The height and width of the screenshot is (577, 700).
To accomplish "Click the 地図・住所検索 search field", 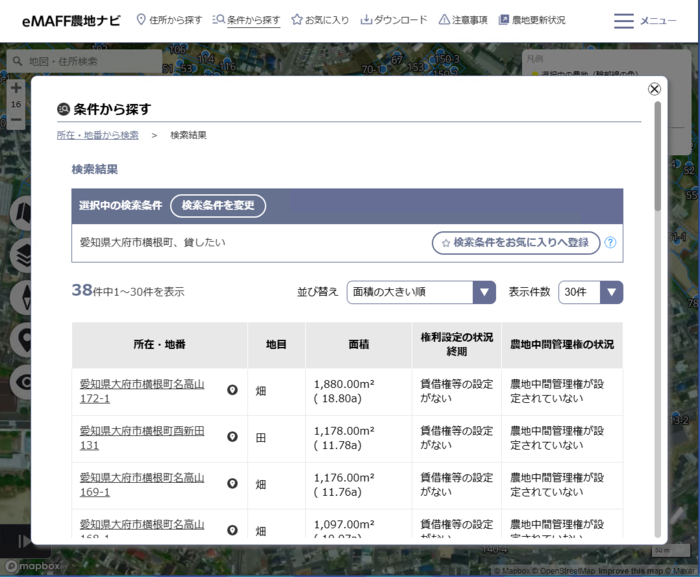I will point(85,61).
